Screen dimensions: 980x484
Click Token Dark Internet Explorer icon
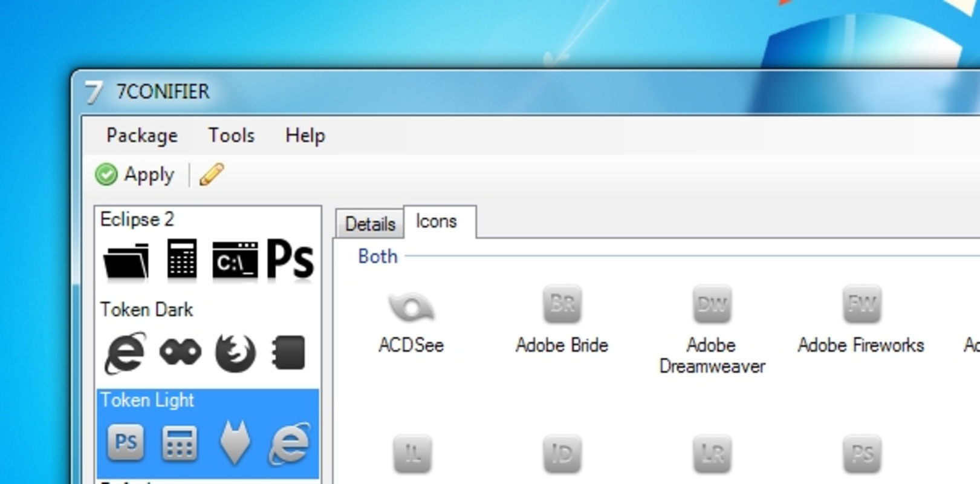(x=125, y=352)
